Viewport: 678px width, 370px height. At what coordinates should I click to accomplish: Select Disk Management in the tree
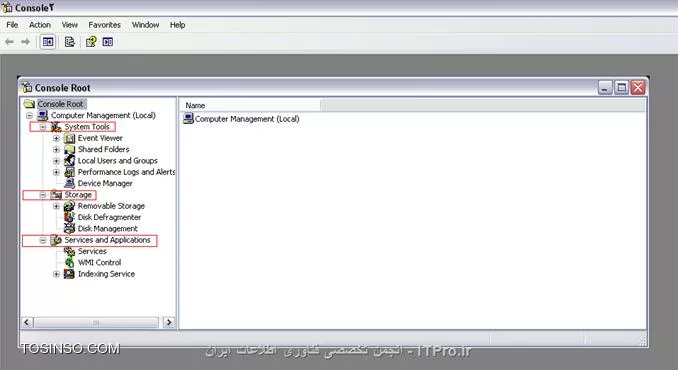pos(107,228)
